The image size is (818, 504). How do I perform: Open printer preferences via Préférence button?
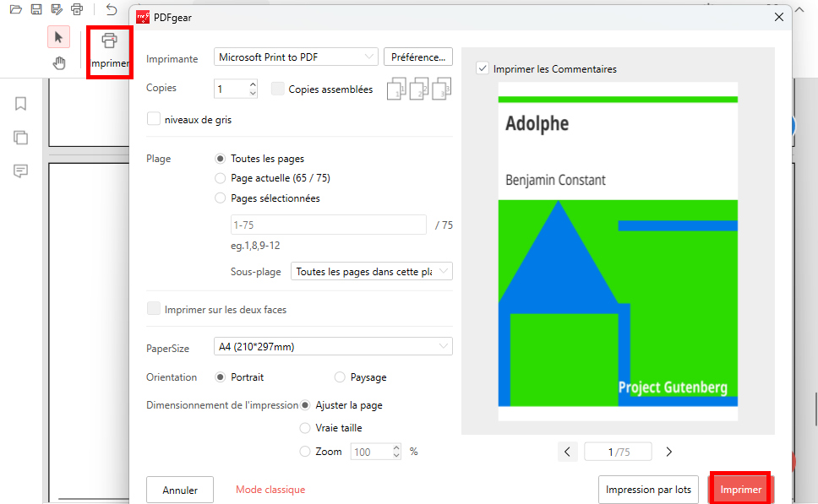[x=417, y=56]
